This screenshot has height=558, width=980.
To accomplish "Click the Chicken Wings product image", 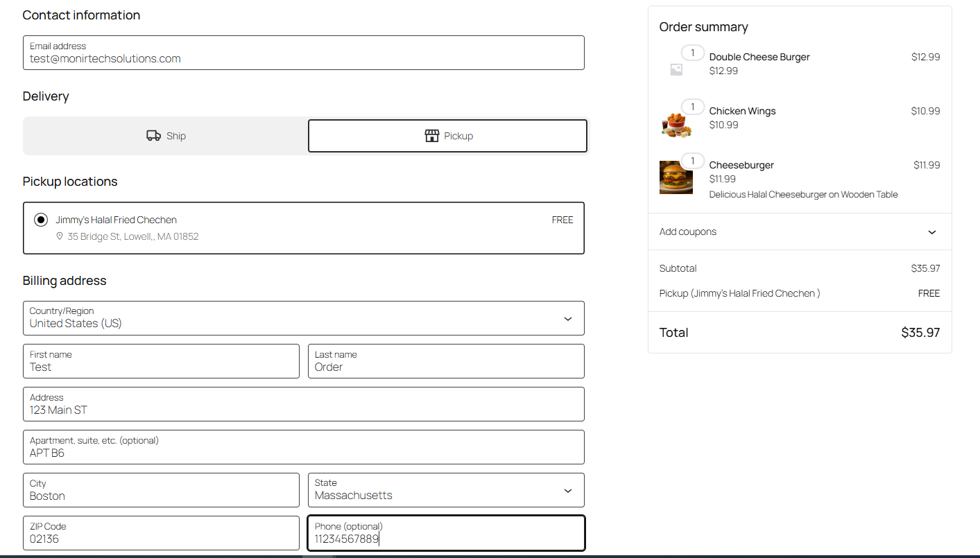I will pyautogui.click(x=676, y=123).
